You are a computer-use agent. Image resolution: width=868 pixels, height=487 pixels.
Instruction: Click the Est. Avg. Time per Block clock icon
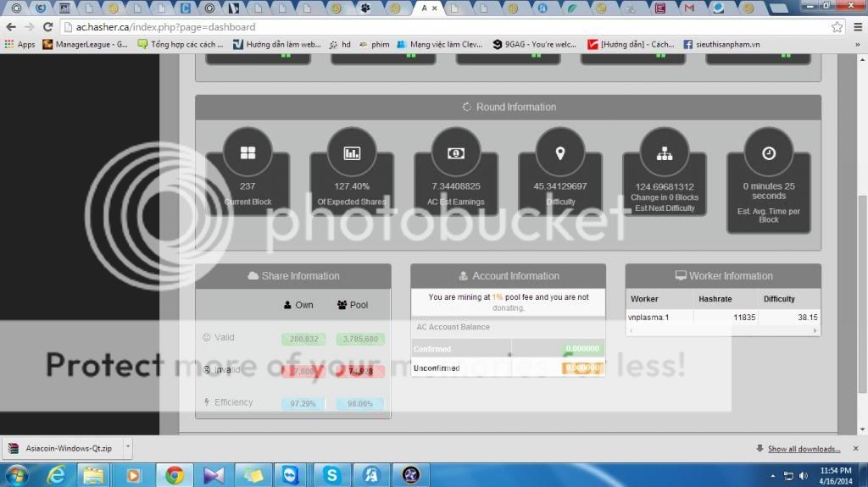click(768, 153)
